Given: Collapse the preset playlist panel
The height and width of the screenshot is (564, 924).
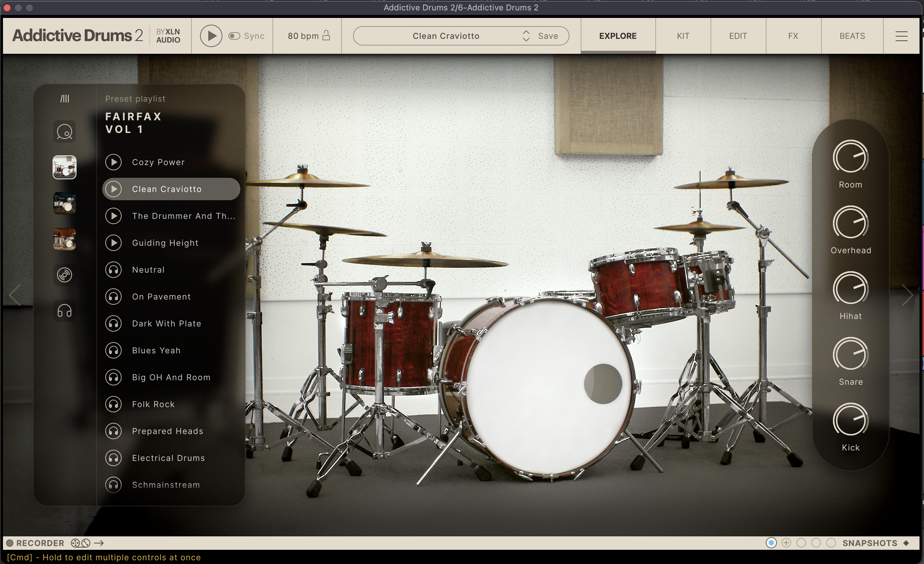Looking at the screenshot, I should tap(65, 98).
